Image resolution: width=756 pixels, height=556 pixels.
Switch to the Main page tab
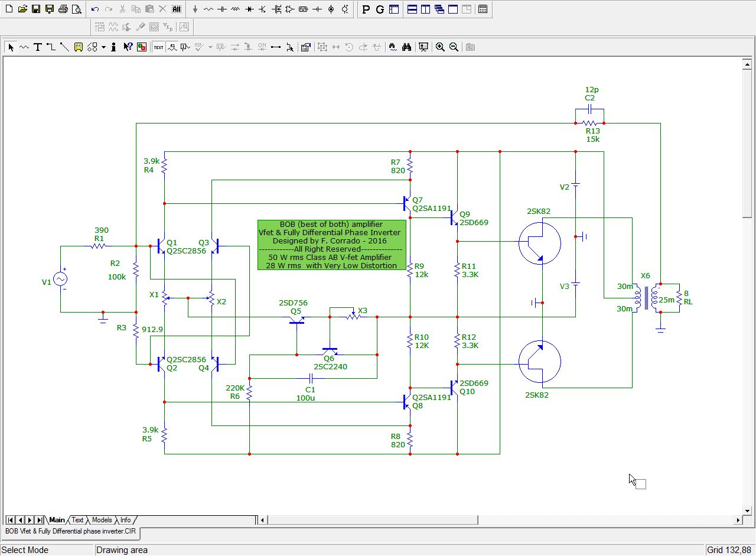pyautogui.click(x=57, y=520)
